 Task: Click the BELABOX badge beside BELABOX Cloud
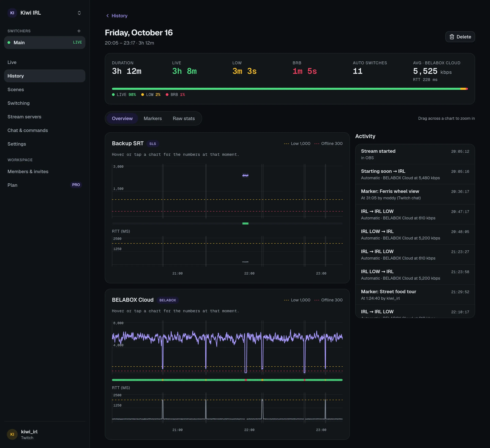tap(168, 300)
